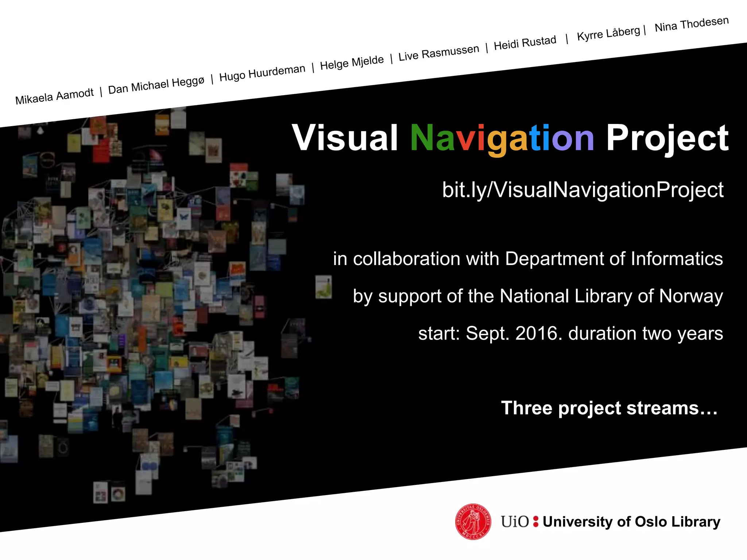Viewport: 747px width, 560px height.
Task: Click the University of Oslo red seal logo
Action: point(473,522)
